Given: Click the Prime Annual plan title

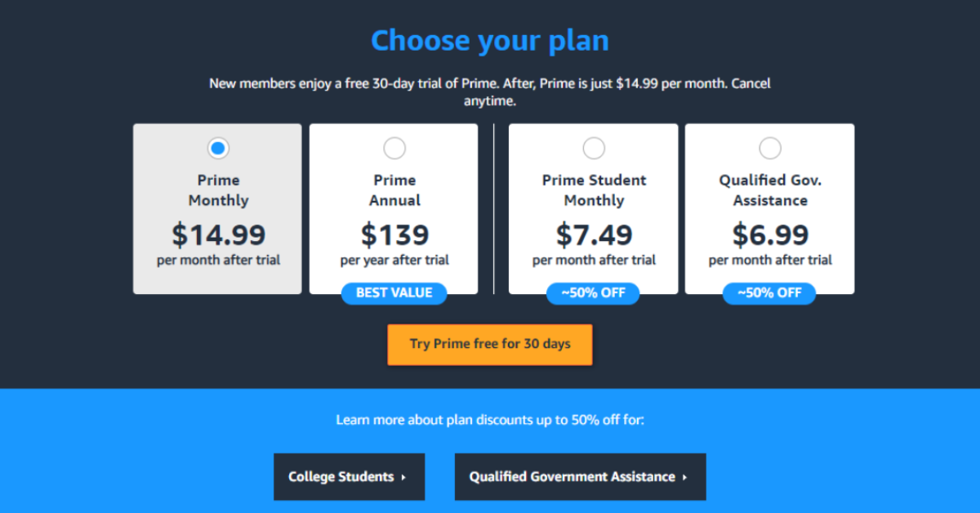Looking at the screenshot, I should click(394, 190).
